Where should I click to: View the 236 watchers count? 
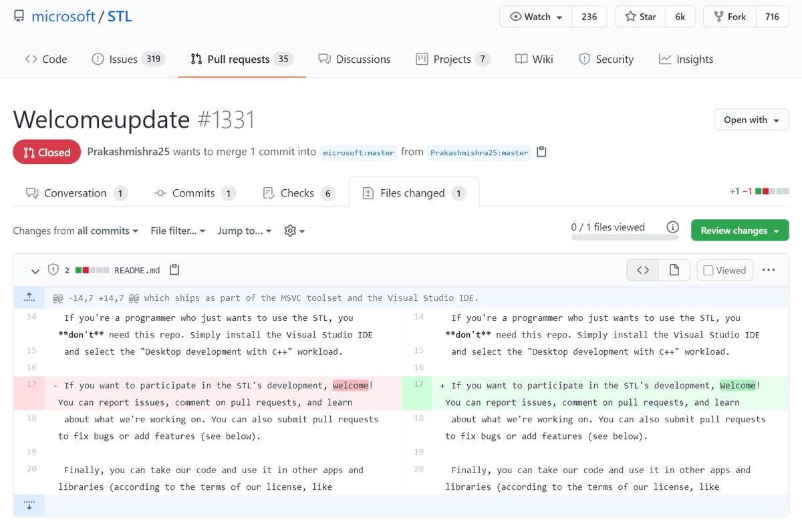(x=589, y=17)
